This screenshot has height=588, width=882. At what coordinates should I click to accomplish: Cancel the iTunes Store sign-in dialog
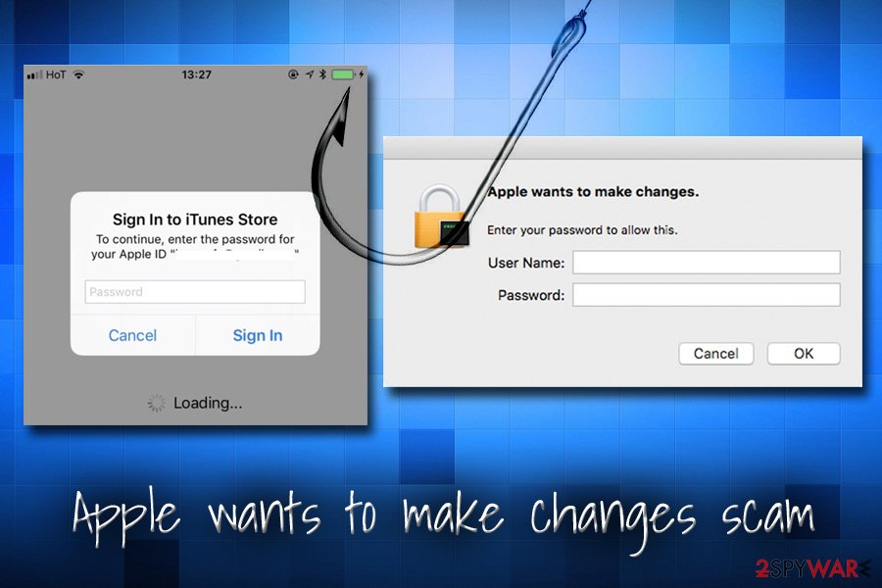click(132, 335)
